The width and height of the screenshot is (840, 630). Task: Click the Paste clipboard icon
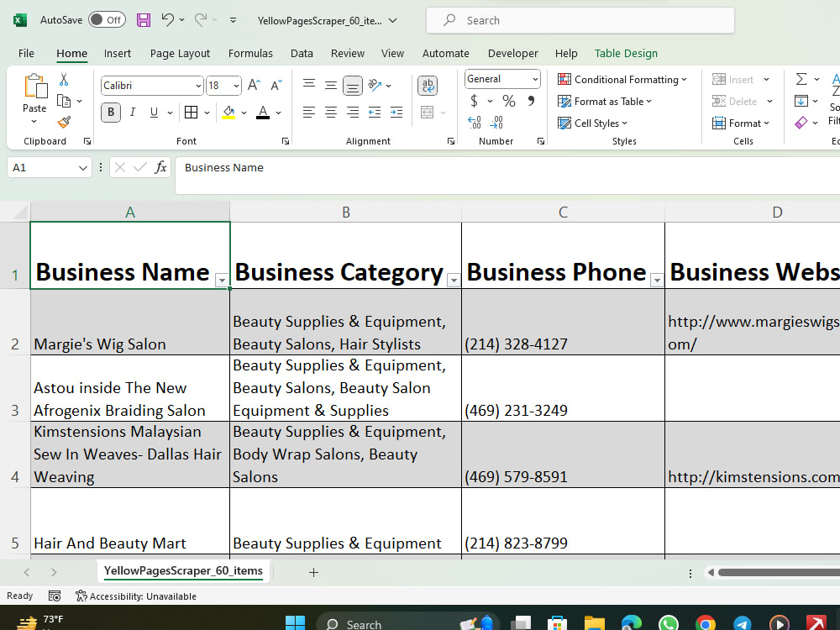pos(35,86)
